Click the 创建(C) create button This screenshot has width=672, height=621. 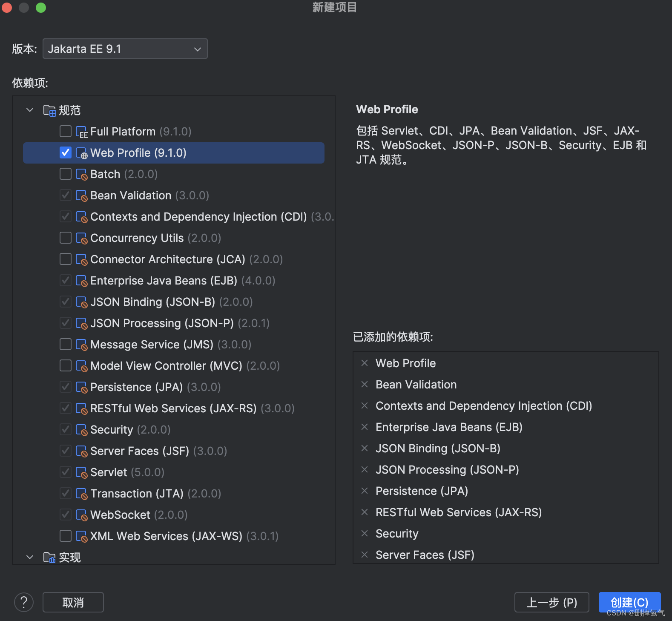[629, 602]
